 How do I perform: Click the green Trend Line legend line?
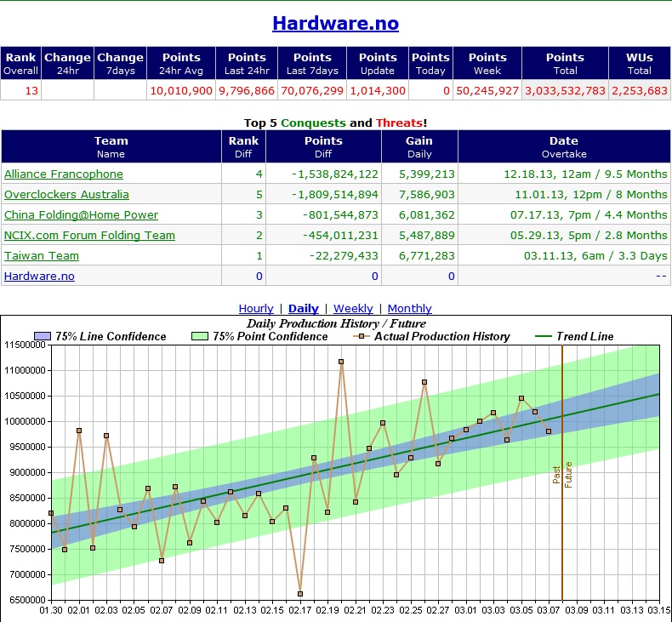pos(544,336)
